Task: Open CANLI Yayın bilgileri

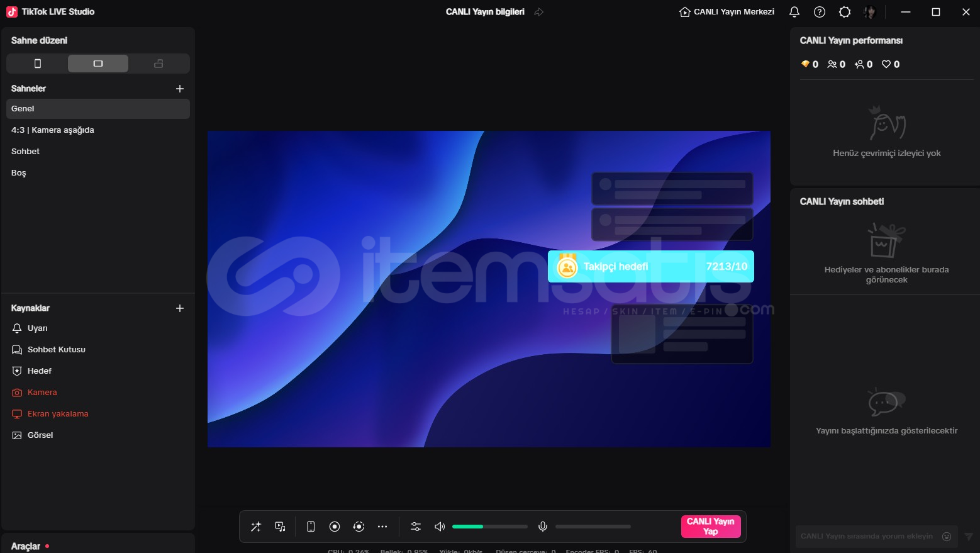Action: [x=485, y=12]
